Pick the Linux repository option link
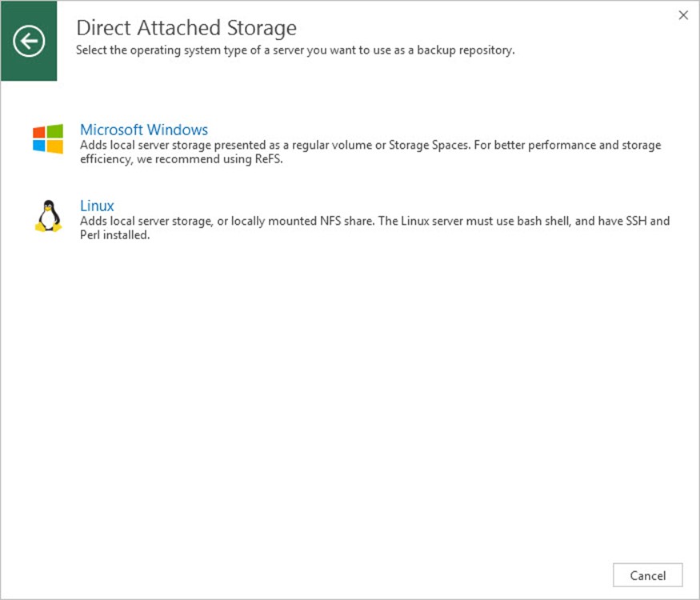Screen dimensions: 700x600 [97, 206]
